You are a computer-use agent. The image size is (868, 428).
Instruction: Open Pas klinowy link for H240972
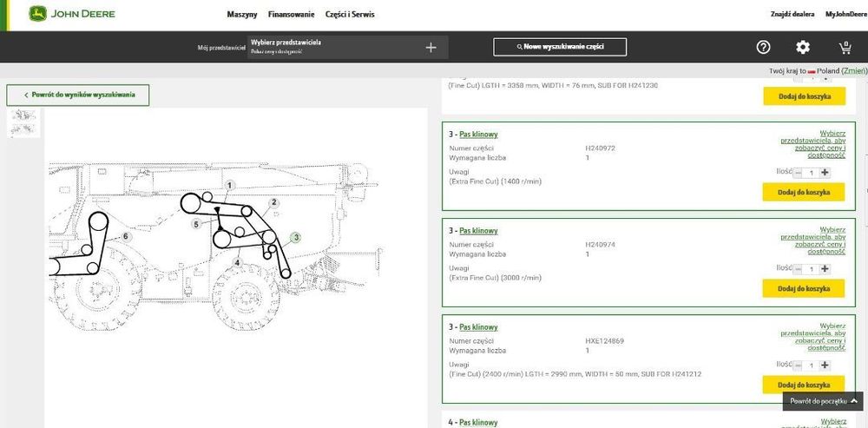478,135
